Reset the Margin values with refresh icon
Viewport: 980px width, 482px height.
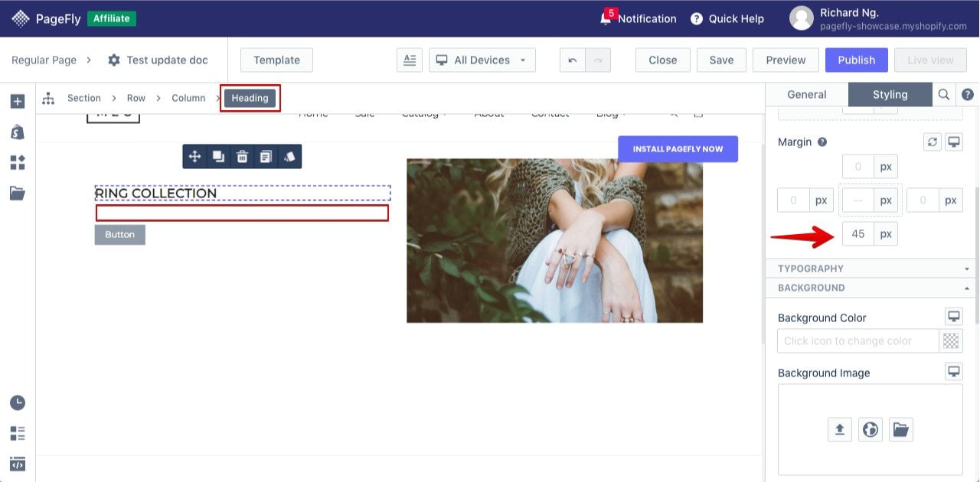[x=932, y=142]
